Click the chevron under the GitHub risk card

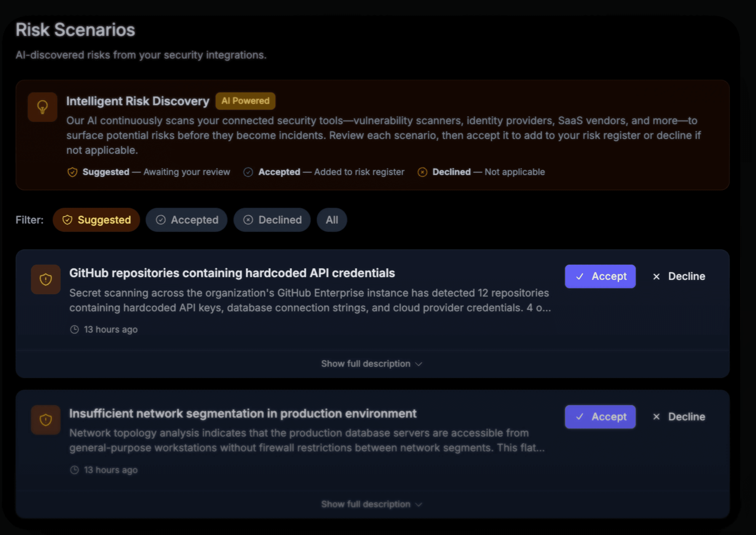pyautogui.click(x=419, y=364)
